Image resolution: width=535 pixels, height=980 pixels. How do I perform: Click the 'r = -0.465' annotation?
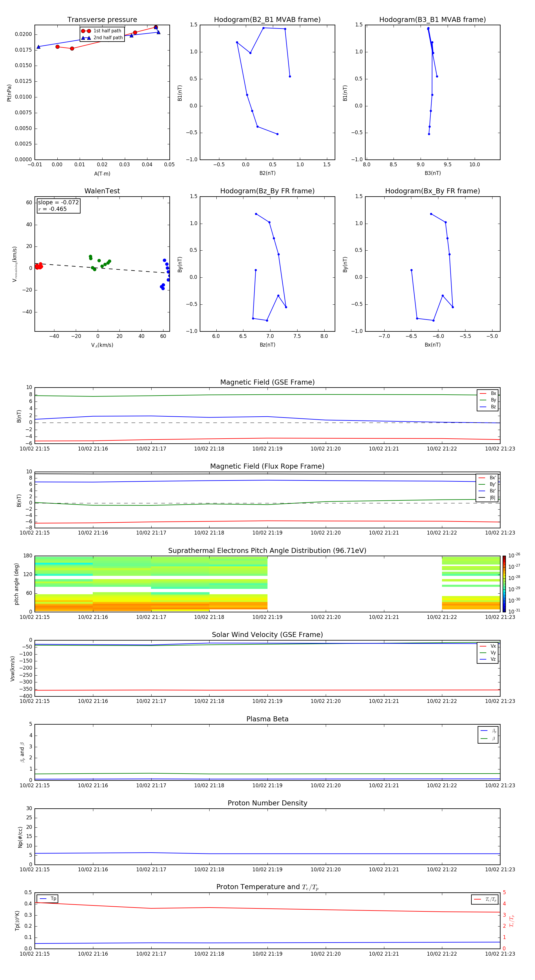click(53, 209)
